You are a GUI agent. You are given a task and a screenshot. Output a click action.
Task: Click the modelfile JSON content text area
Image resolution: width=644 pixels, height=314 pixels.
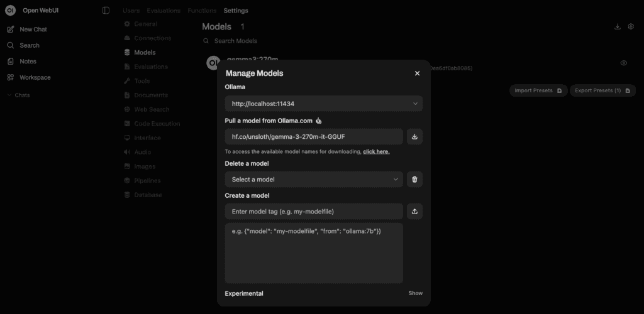coord(314,253)
